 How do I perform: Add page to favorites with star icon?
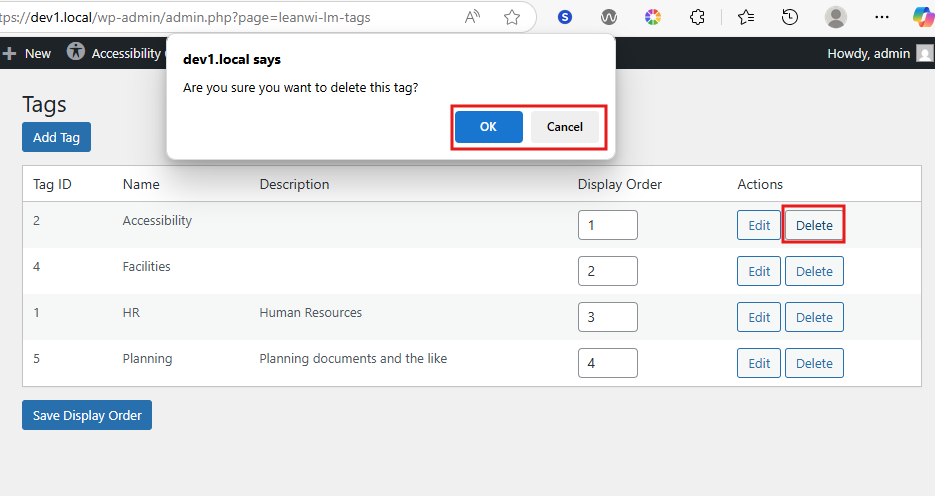click(512, 17)
